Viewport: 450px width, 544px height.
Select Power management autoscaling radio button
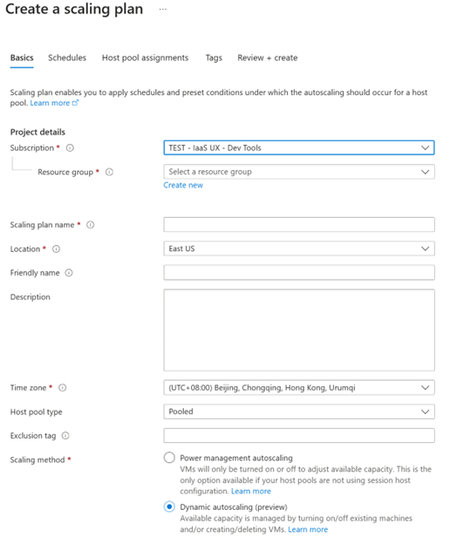click(x=169, y=458)
